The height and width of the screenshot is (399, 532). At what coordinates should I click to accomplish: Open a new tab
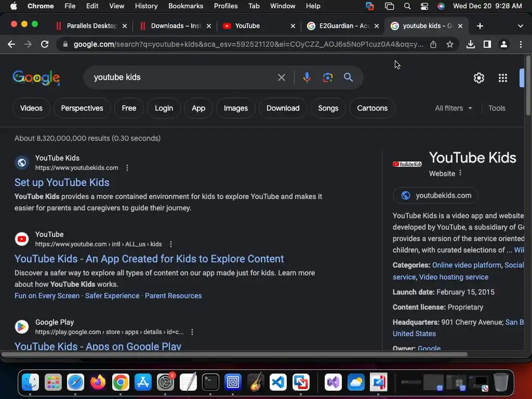tap(480, 26)
